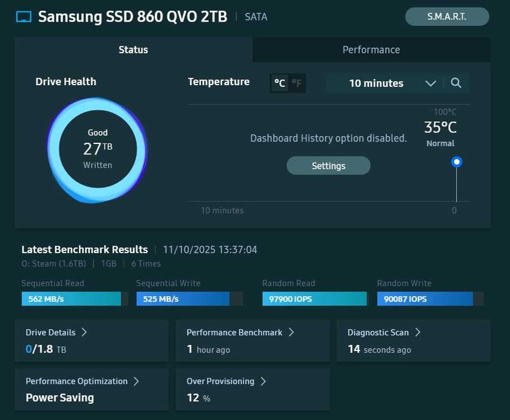
Task: Click the '12 %' over provisioning value
Action: pos(199,398)
